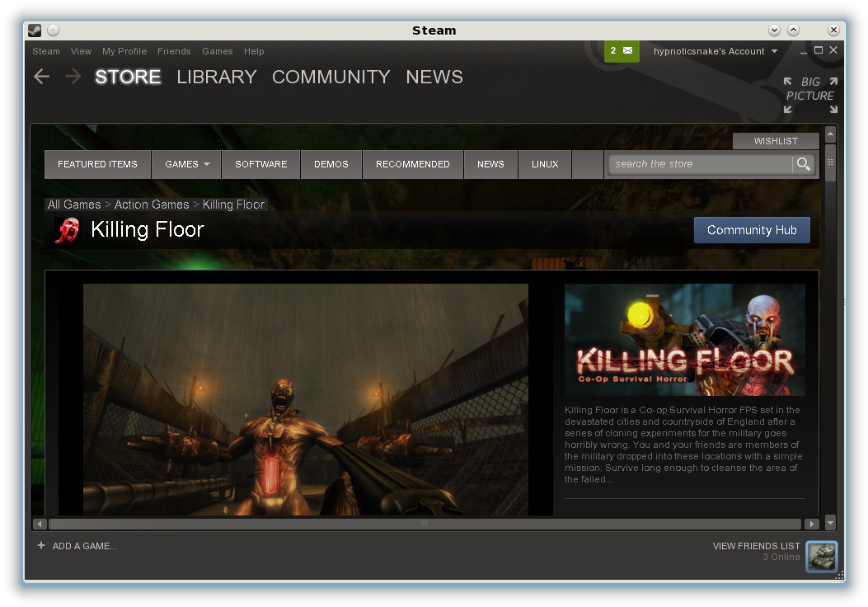The width and height of the screenshot is (868, 607).
Task: Follow the All Games breadcrumb link
Action: click(x=74, y=205)
